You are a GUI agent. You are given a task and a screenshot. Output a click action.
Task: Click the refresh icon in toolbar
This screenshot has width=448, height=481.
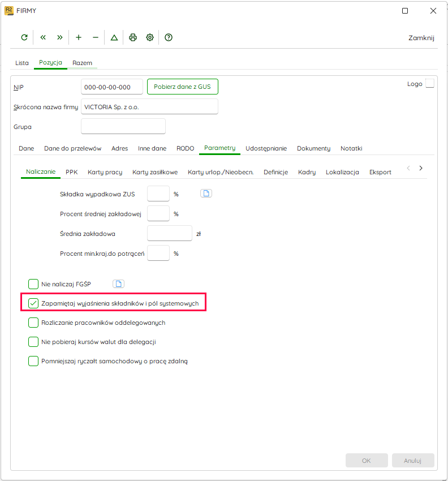pos(24,37)
